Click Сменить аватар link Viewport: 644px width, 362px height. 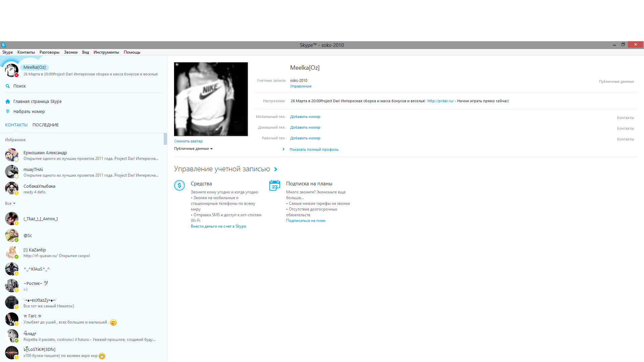pyautogui.click(x=188, y=141)
